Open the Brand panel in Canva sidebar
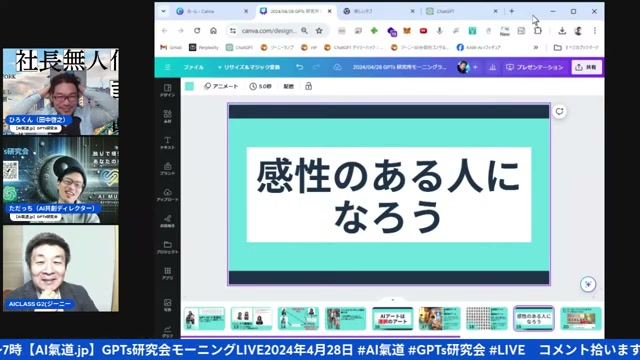 pos(167,169)
